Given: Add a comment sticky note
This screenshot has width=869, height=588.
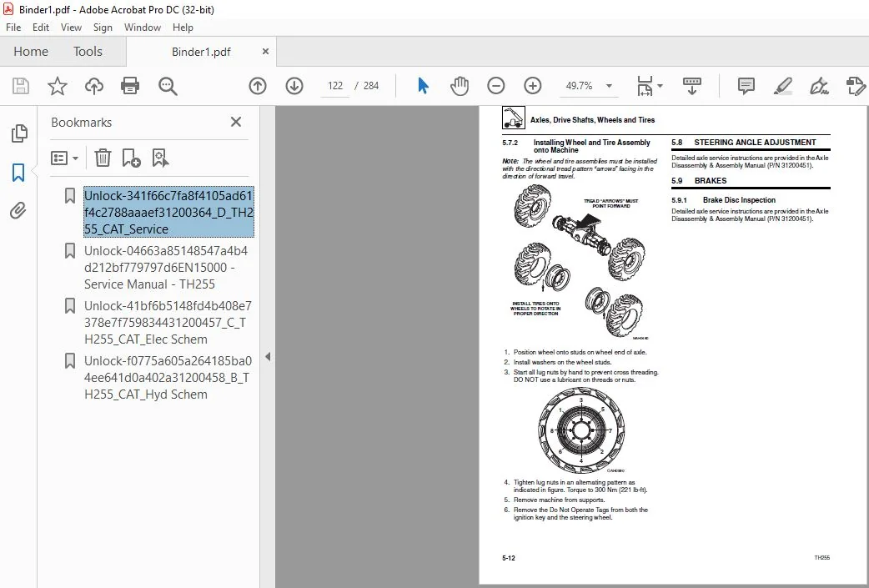Looking at the screenshot, I should click(x=746, y=86).
